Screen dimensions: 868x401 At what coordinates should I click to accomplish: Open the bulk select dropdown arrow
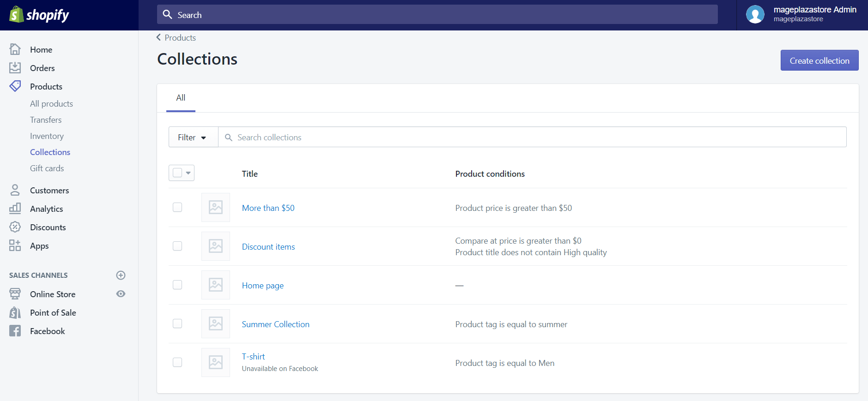click(188, 173)
